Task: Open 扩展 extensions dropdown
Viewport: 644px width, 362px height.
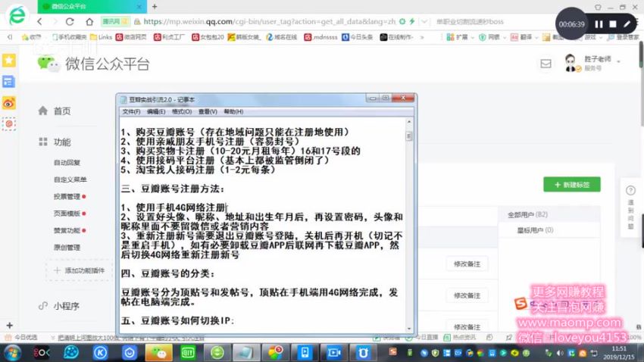Action: (x=461, y=37)
